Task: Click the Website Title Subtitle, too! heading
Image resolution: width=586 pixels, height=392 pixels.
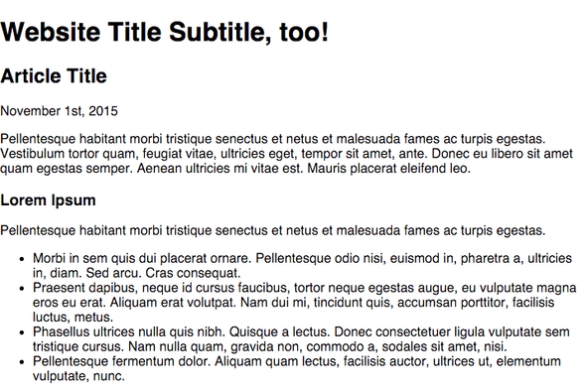Action: coord(165,32)
